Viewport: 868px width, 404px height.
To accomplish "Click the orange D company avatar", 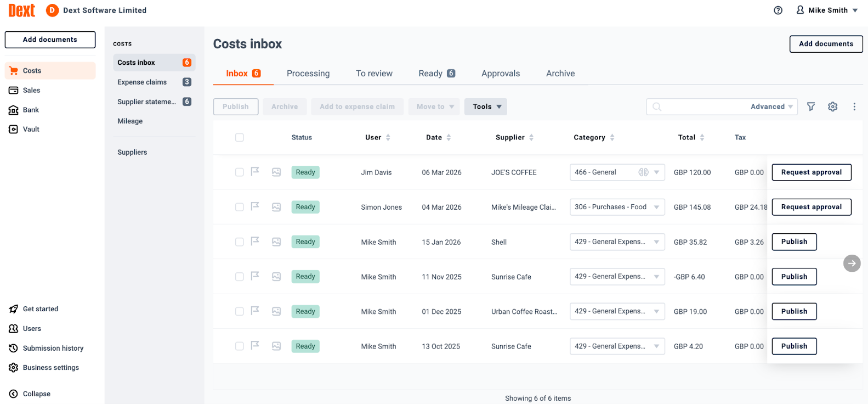I will click(52, 10).
